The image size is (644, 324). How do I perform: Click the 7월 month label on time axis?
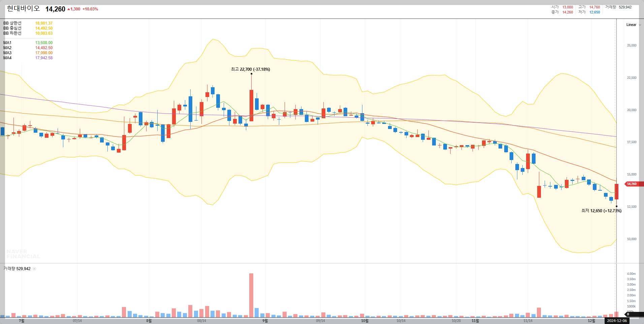[x=22, y=321]
